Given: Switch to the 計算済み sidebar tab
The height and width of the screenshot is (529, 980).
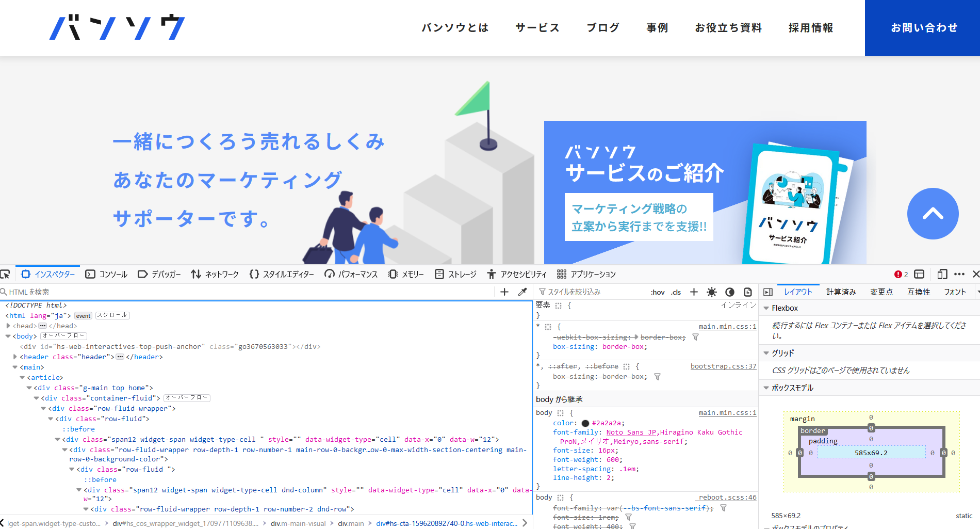Looking at the screenshot, I should click(x=841, y=292).
